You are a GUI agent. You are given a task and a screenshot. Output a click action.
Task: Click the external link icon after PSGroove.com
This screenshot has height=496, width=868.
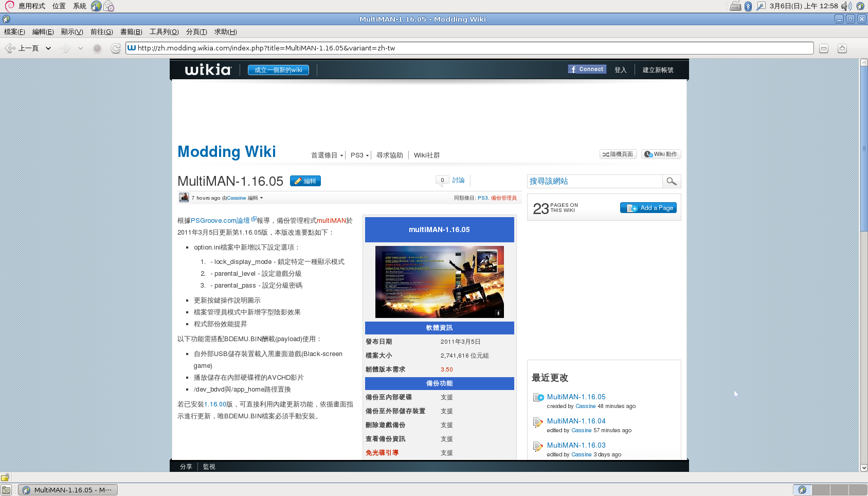click(x=254, y=219)
